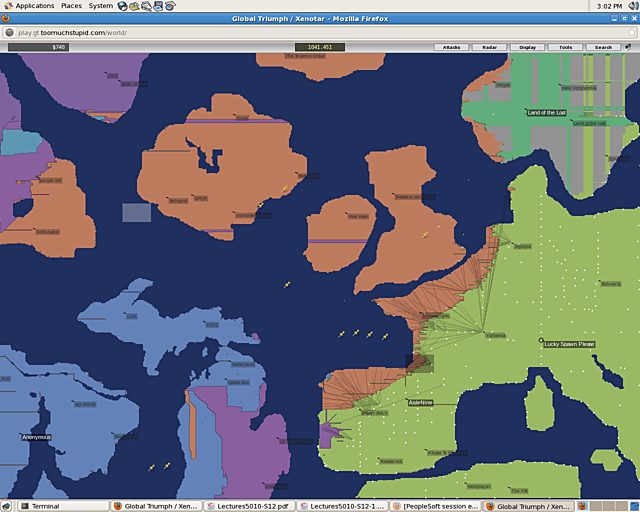Open the Display options button
The width and height of the screenshot is (640, 512).
coord(527,47)
